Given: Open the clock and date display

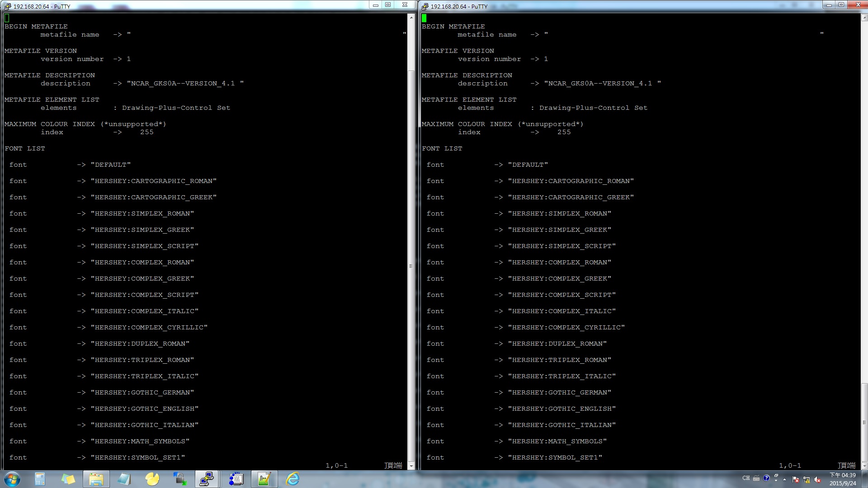Looking at the screenshot, I should (842, 479).
